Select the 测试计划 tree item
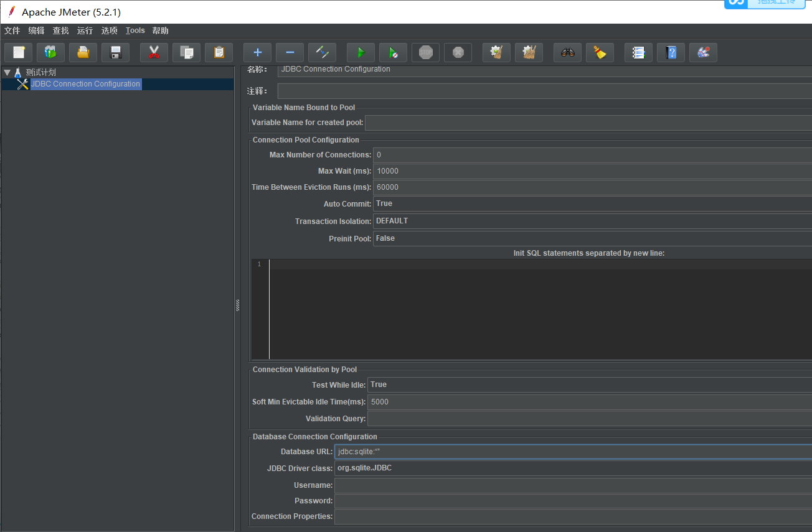 [40, 72]
